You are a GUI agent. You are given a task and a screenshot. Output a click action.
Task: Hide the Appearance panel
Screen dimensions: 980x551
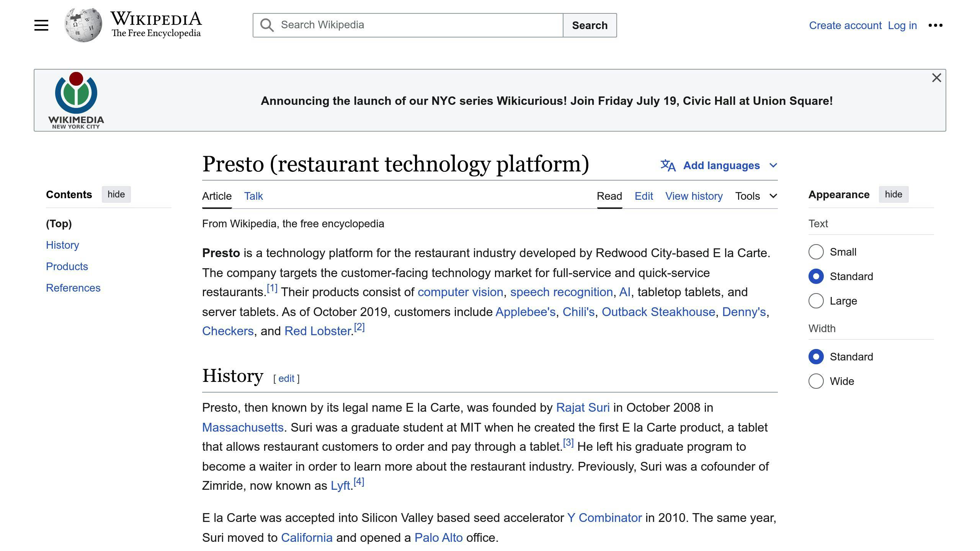(x=893, y=194)
